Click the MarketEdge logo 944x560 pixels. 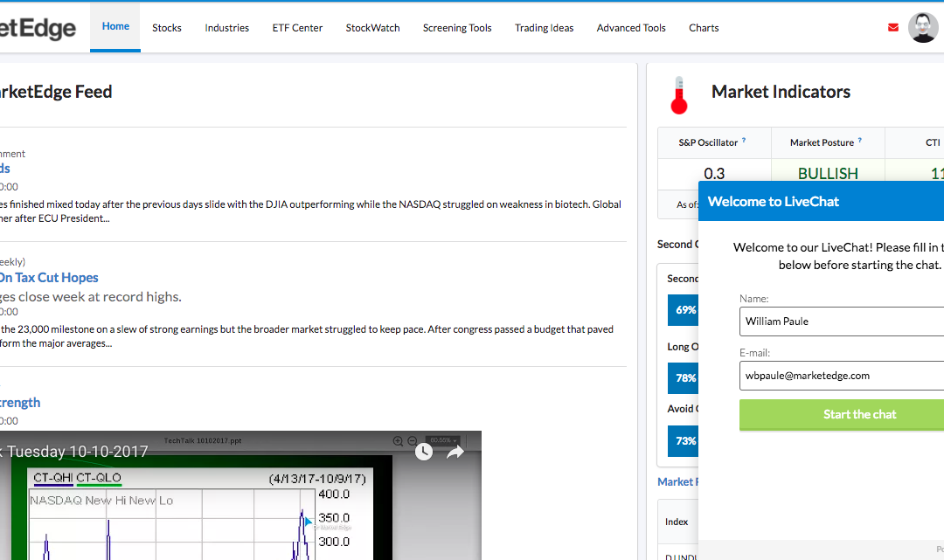(38, 28)
